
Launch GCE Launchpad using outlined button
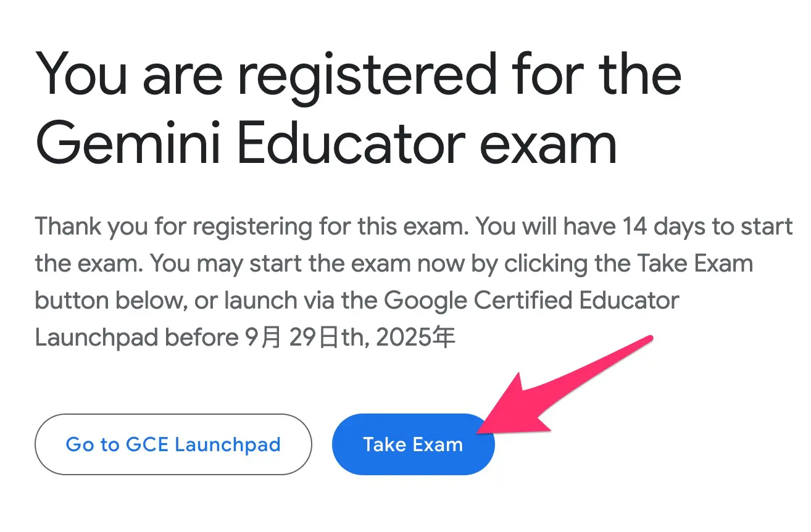173,444
